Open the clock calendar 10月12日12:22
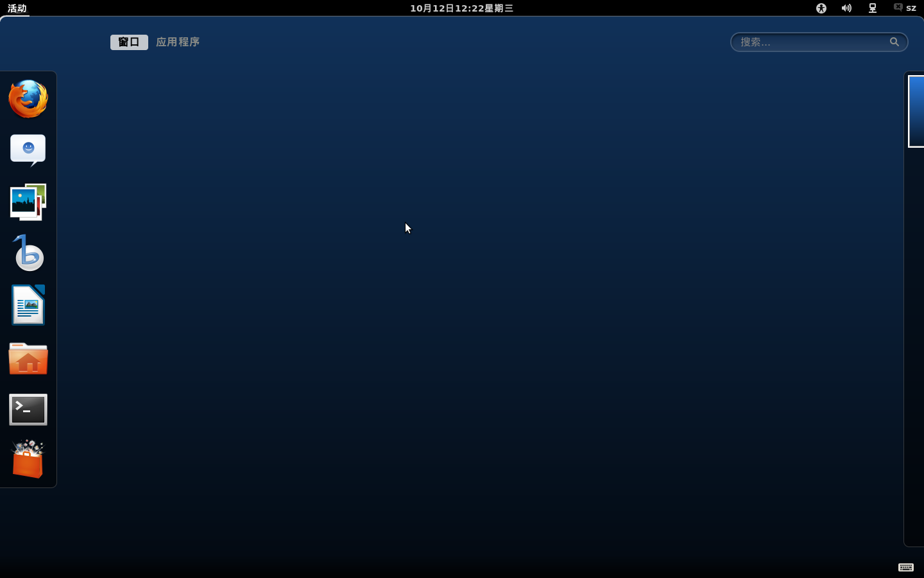 point(462,8)
